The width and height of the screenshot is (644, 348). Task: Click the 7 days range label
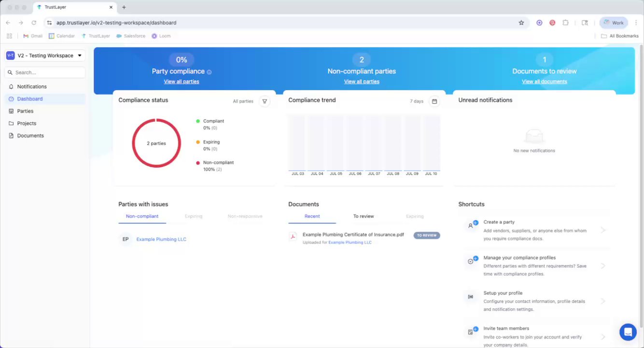417,101
